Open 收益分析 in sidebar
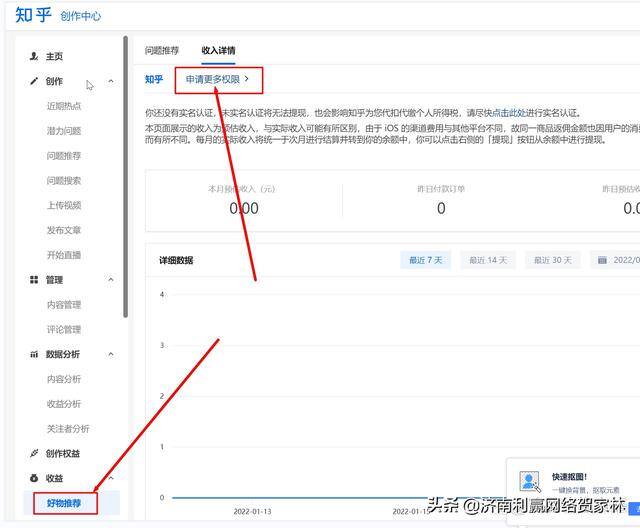The height and width of the screenshot is (528, 640). click(x=64, y=404)
